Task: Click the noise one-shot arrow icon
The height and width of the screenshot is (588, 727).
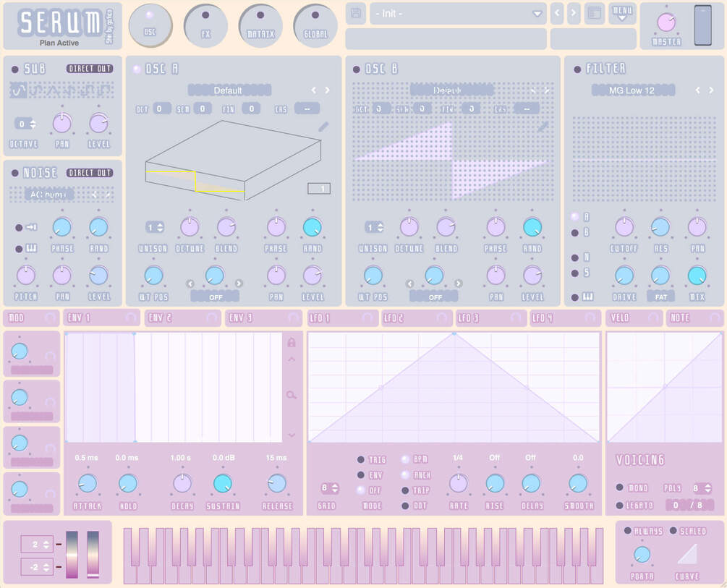Action: click(x=31, y=227)
